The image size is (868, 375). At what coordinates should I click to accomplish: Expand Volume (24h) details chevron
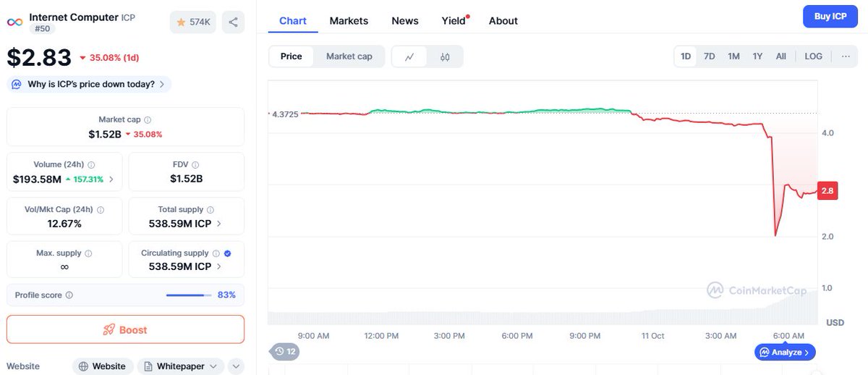click(x=111, y=179)
